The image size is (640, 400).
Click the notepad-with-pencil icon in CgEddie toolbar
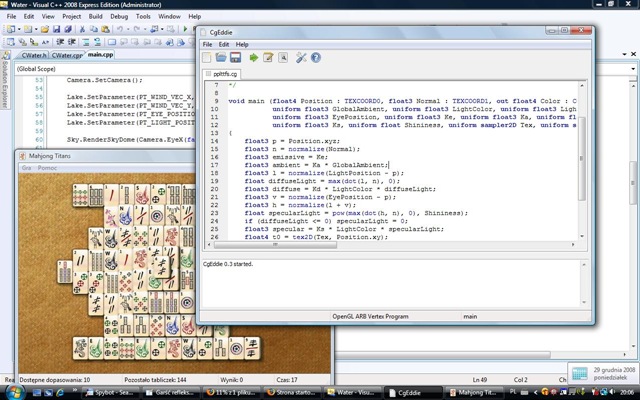tap(268, 58)
